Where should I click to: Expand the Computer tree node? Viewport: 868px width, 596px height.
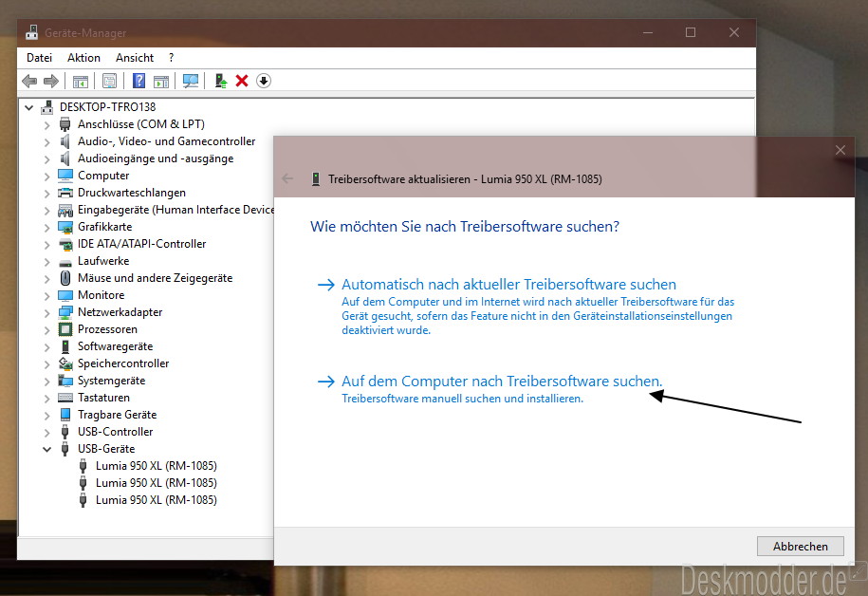47,177
